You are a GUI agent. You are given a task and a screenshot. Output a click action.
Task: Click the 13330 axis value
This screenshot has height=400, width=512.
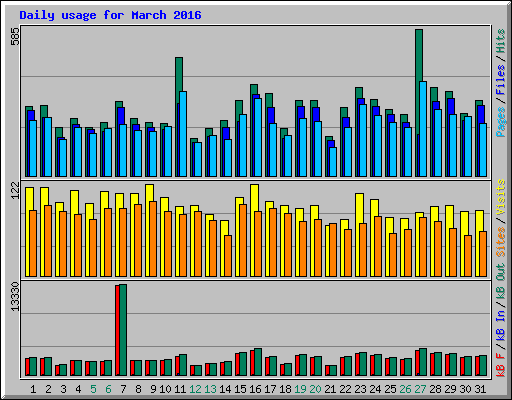[x=15, y=297]
